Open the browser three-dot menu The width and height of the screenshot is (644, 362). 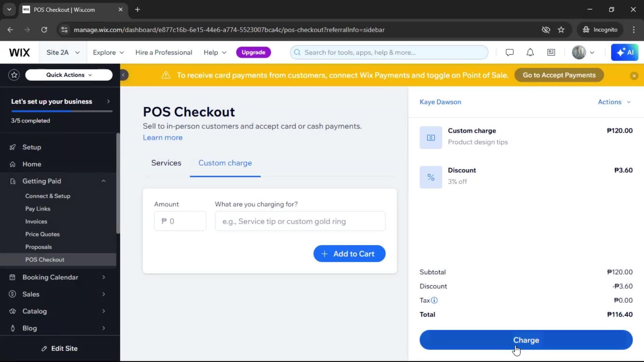click(634, 30)
